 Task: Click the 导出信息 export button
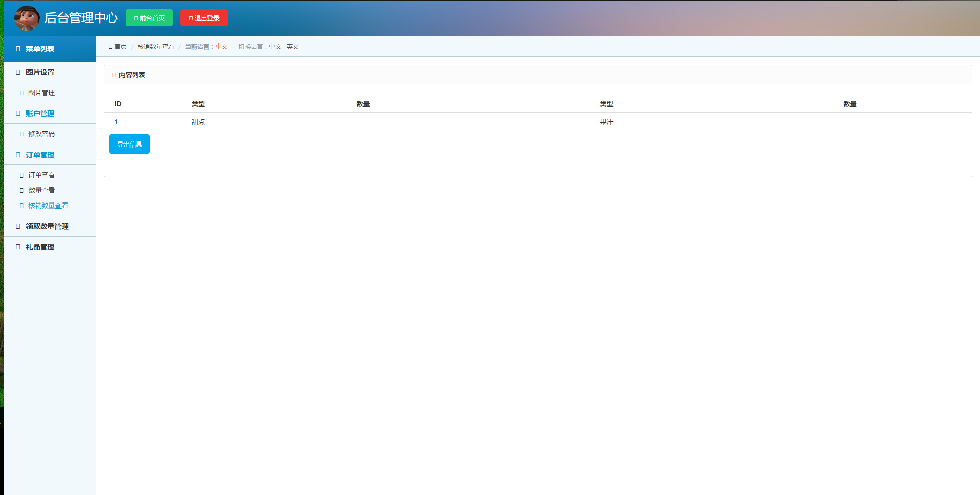click(130, 144)
